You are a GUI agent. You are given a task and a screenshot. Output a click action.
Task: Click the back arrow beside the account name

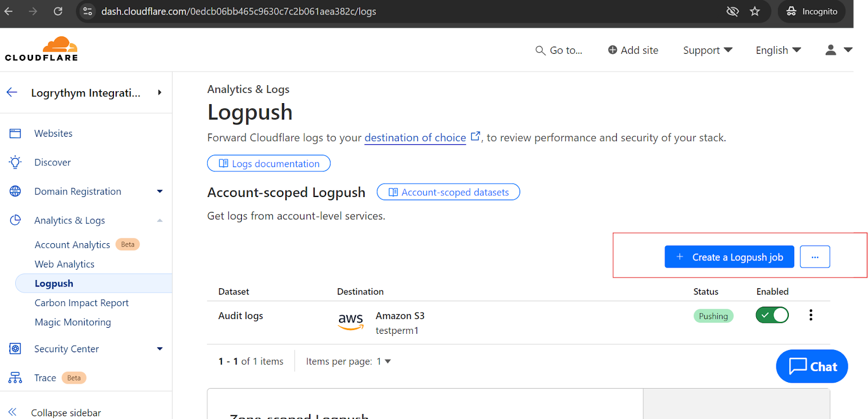[x=12, y=93]
